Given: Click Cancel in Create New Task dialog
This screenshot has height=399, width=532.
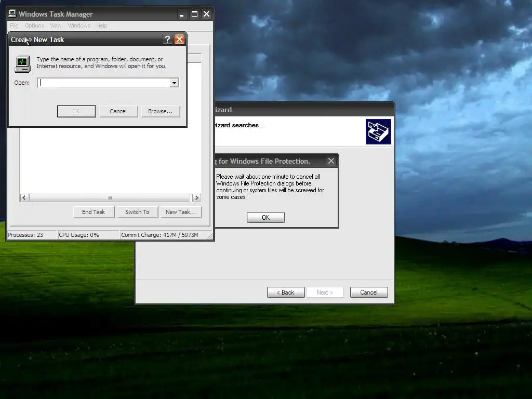Looking at the screenshot, I should click(118, 111).
